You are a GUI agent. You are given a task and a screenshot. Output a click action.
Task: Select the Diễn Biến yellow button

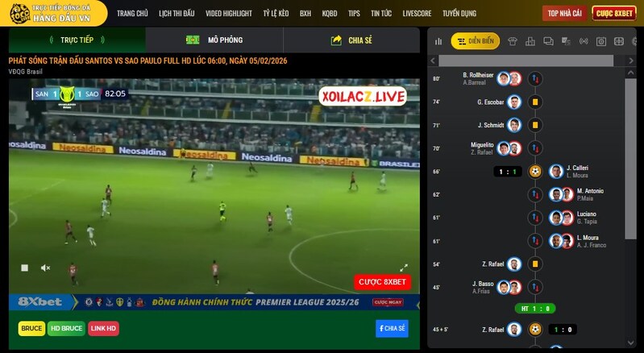[x=475, y=41]
